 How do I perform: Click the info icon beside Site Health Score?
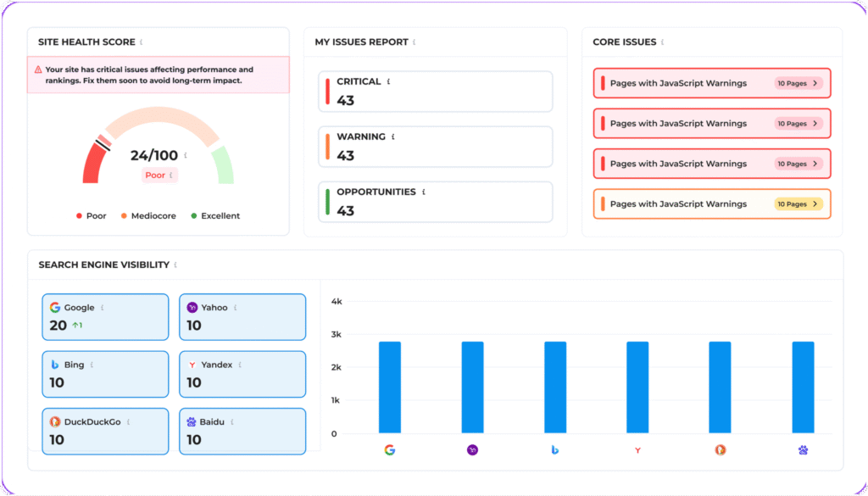[x=142, y=42]
